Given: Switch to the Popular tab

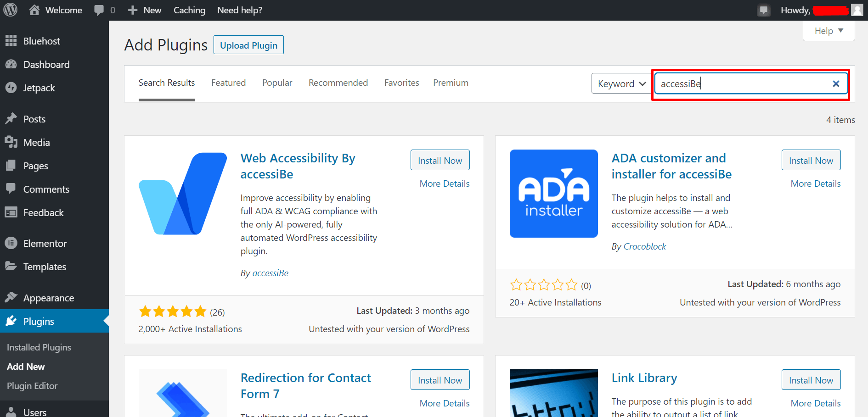Looking at the screenshot, I should click(277, 83).
